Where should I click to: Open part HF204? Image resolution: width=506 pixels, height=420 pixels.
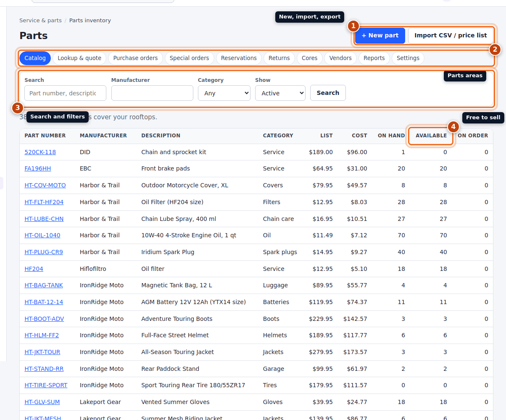(x=34, y=269)
